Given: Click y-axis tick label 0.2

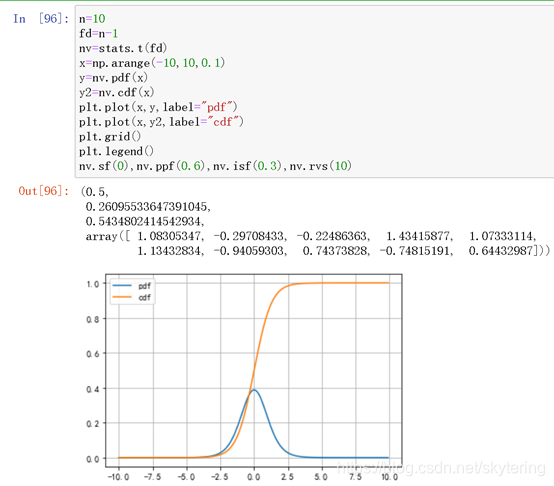Looking at the screenshot, I should click(x=93, y=423).
